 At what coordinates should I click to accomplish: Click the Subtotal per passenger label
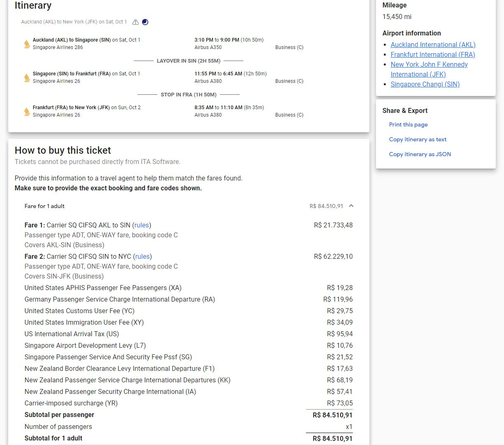tap(59, 415)
